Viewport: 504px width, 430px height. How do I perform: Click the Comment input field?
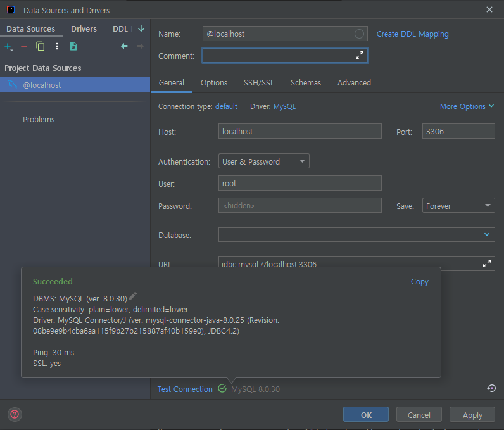285,55
